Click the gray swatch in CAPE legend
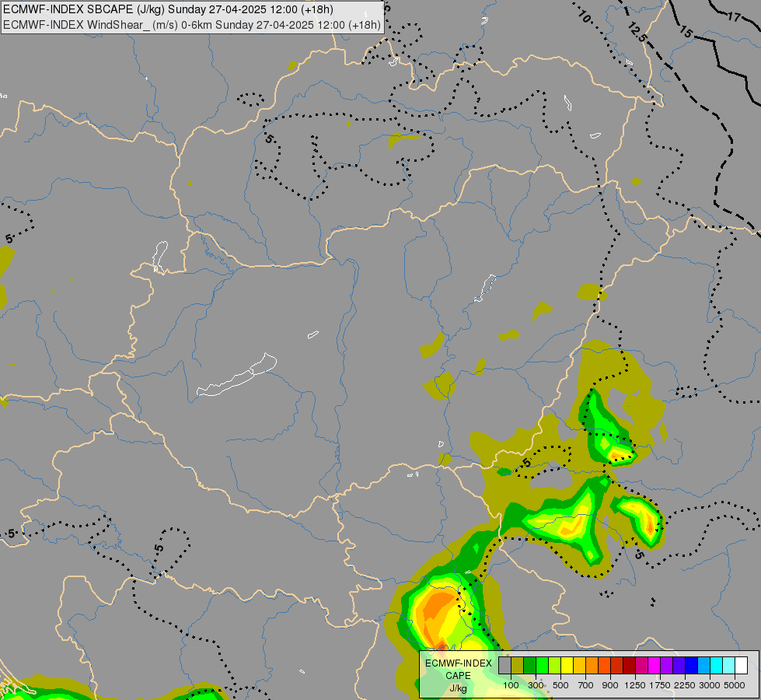Image resolution: width=761 pixels, height=700 pixels. tap(504, 666)
